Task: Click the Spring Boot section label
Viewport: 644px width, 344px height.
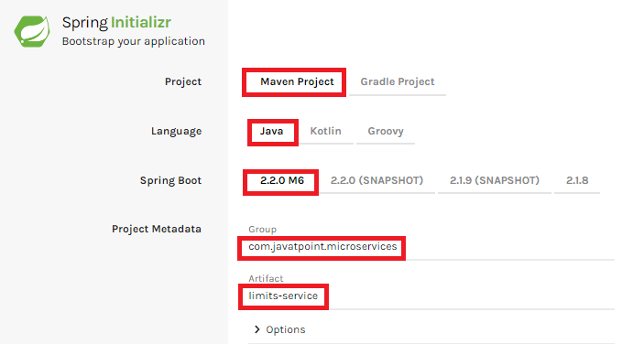Action: [x=171, y=180]
